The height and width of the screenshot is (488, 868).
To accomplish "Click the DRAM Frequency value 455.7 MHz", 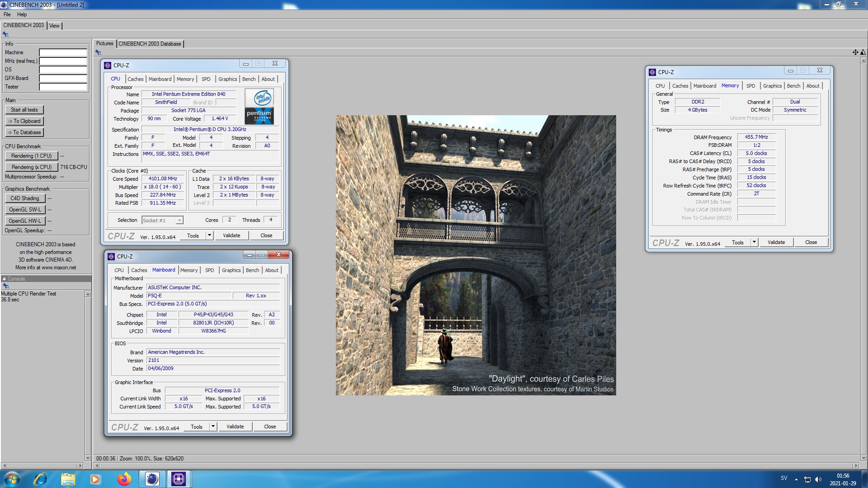I will pyautogui.click(x=756, y=137).
